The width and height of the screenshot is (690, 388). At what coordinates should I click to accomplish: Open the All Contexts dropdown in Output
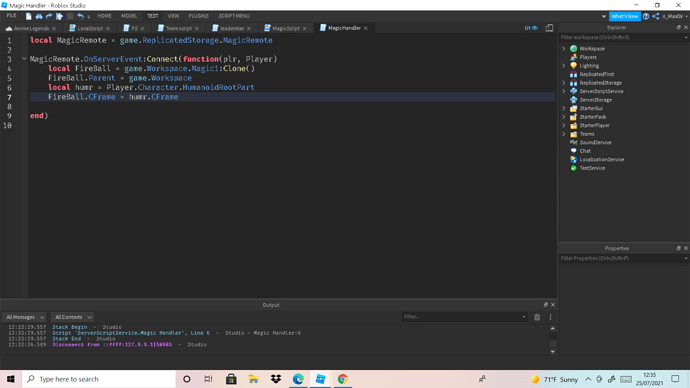[x=73, y=317]
